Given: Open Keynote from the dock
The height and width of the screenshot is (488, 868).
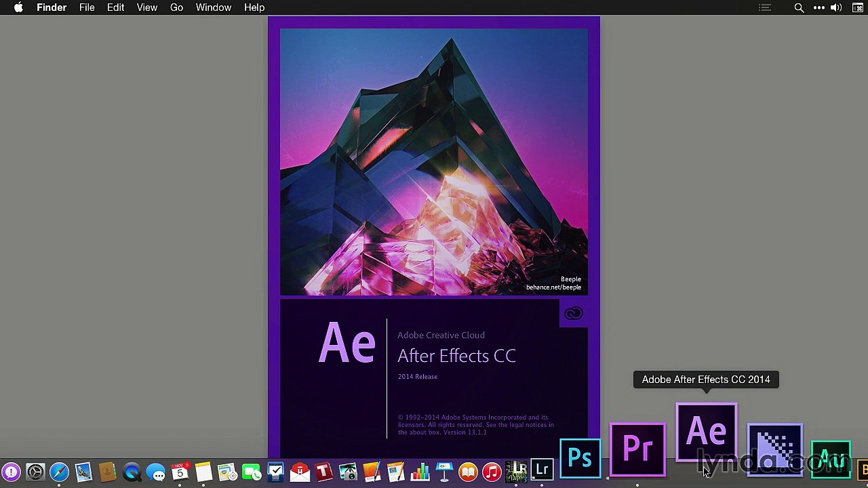Looking at the screenshot, I should [x=444, y=471].
